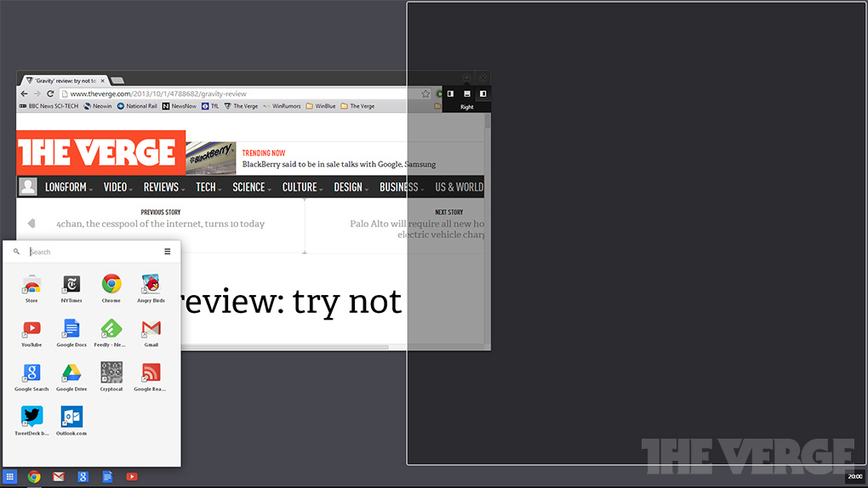Open a new tab in Chrome
This screenshot has width=868, height=488.
[x=117, y=81]
